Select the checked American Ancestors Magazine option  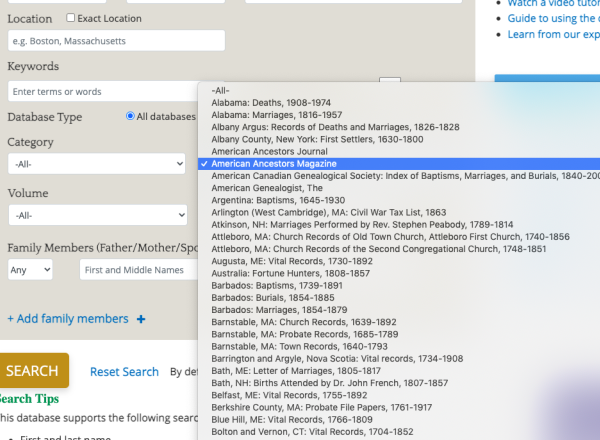click(x=399, y=164)
